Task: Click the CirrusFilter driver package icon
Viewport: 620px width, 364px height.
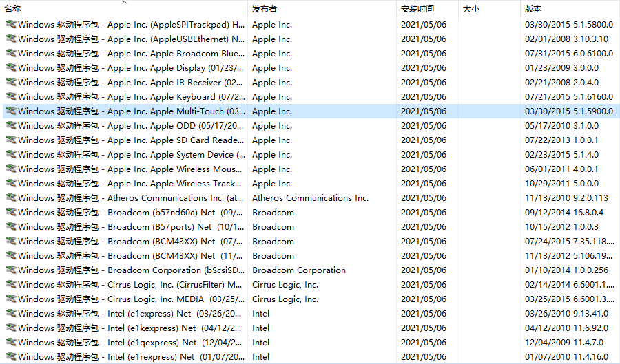Action: 11,284
